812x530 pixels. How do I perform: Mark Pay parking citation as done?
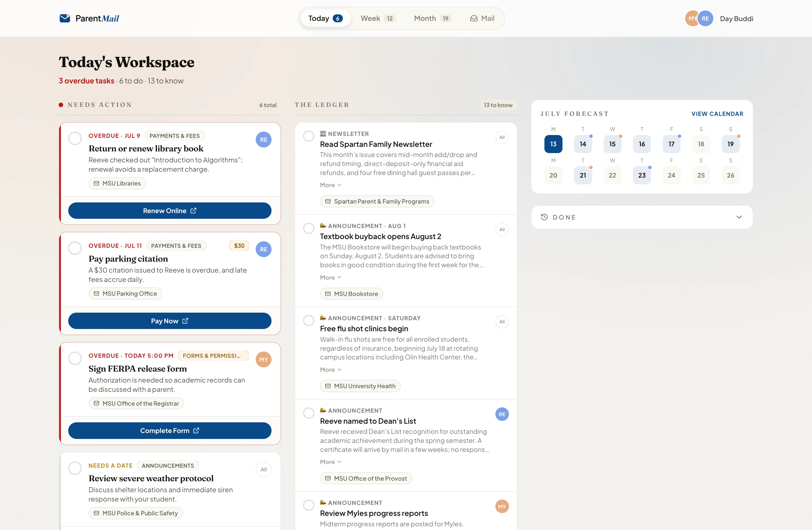click(75, 248)
